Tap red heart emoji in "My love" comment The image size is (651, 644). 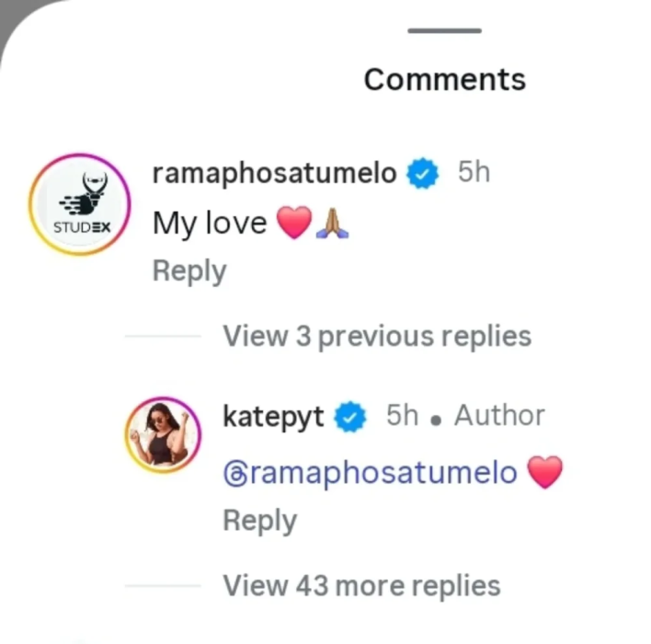pyautogui.click(x=293, y=224)
